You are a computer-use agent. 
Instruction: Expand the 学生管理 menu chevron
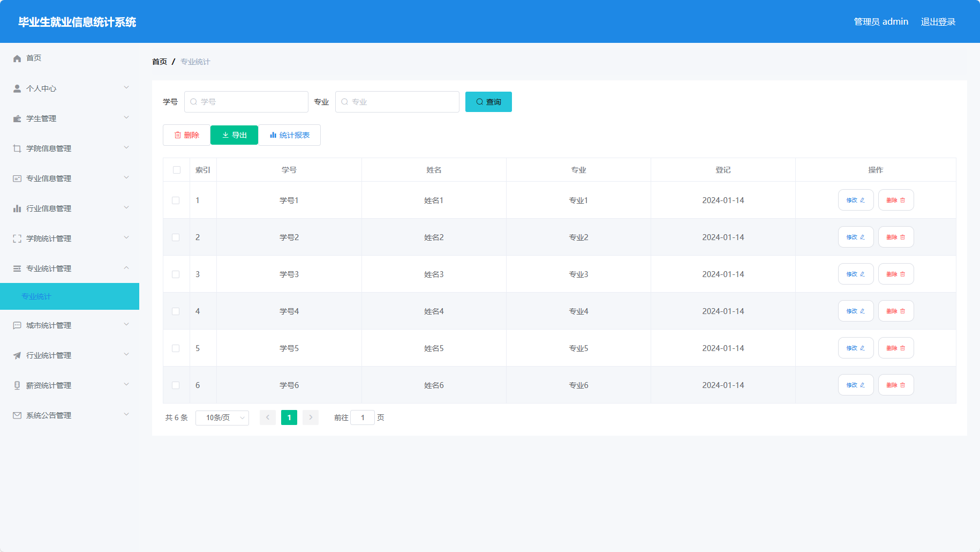coord(126,117)
